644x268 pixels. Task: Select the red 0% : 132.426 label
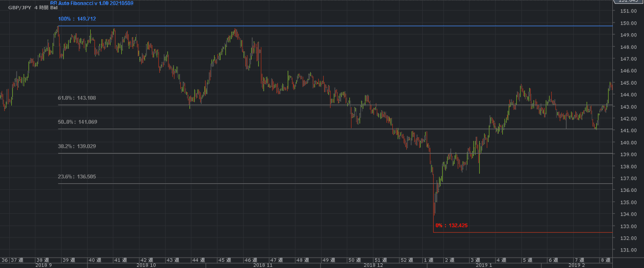(x=452, y=226)
